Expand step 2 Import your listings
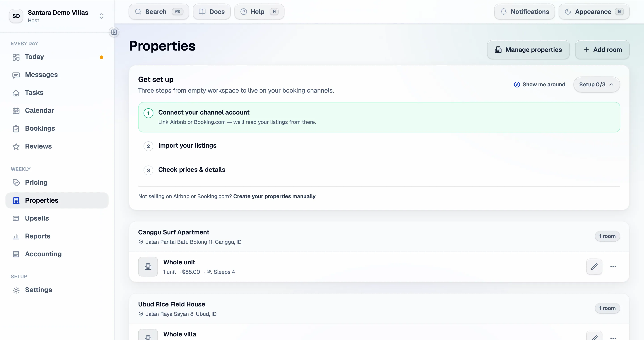The height and width of the screenshot is (340, 644). pos(379,146)
